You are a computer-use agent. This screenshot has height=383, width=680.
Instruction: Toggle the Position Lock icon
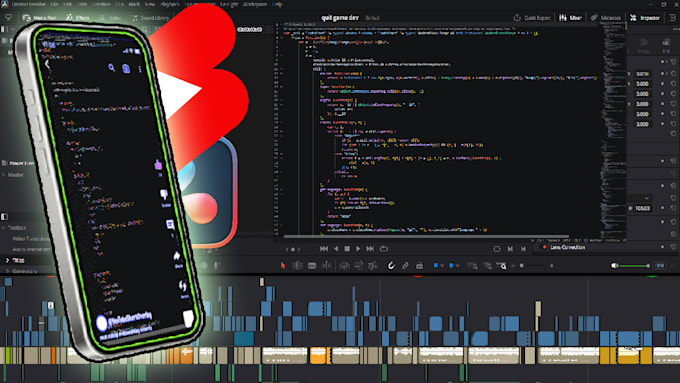[x=419, y=265]
